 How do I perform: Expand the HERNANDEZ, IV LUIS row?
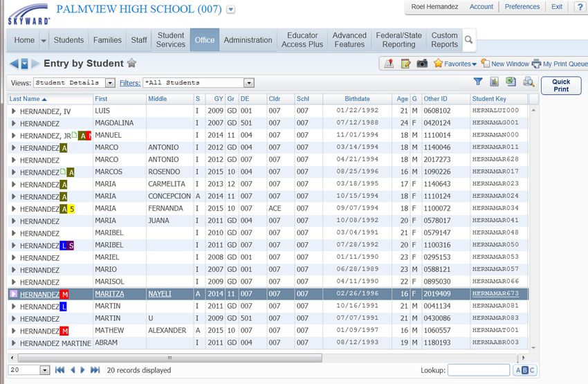(14, 111)
